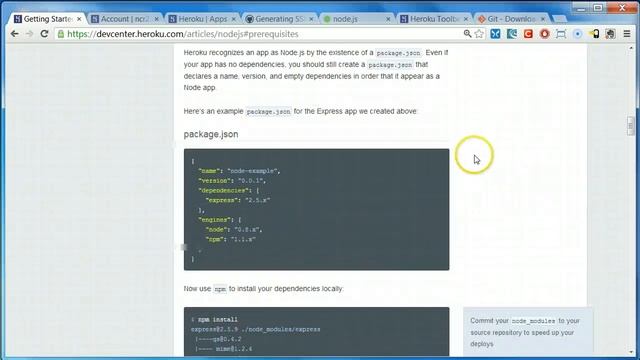The height and width of the screenshot is (360, 640).
Task: Switch to the node.js tab
Action: pyautogui.click(x=356, y=19)
